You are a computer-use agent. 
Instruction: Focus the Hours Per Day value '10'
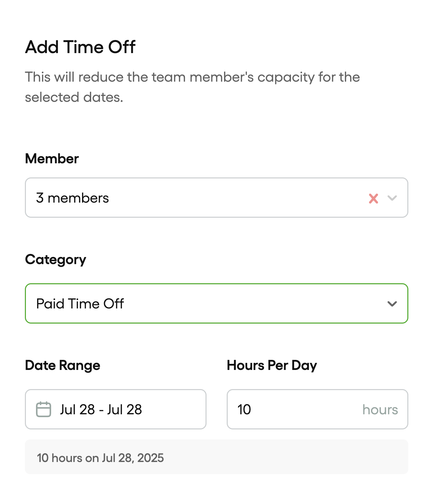[x=244, y=409]
